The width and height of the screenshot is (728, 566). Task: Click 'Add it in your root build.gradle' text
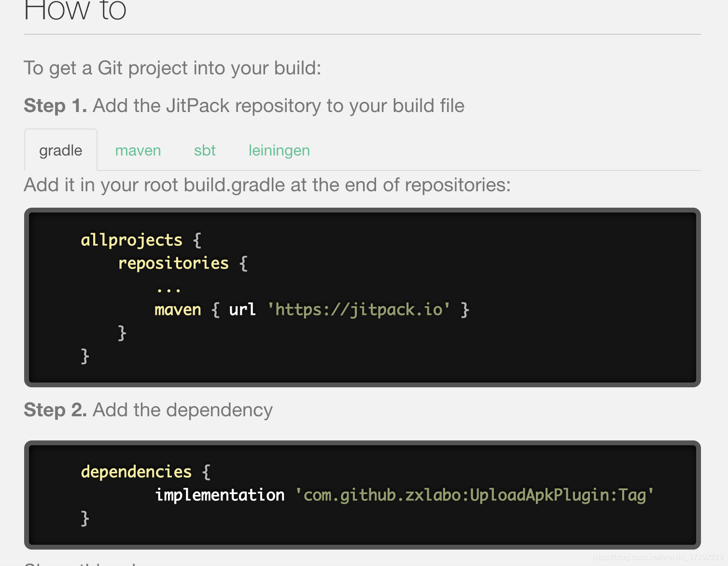[154, 185]
